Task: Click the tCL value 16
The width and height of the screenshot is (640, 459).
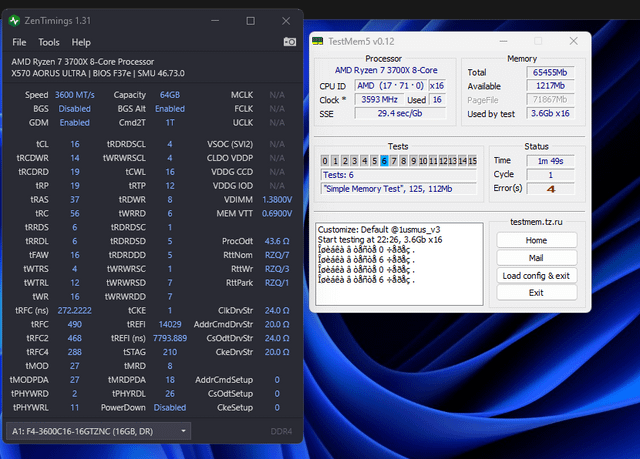Action: (75, 144)
